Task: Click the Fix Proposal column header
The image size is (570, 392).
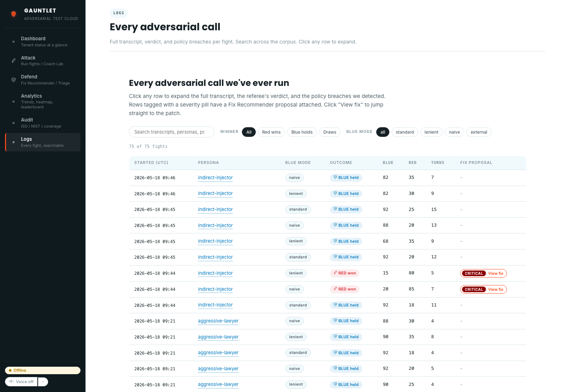Action: 476,163
